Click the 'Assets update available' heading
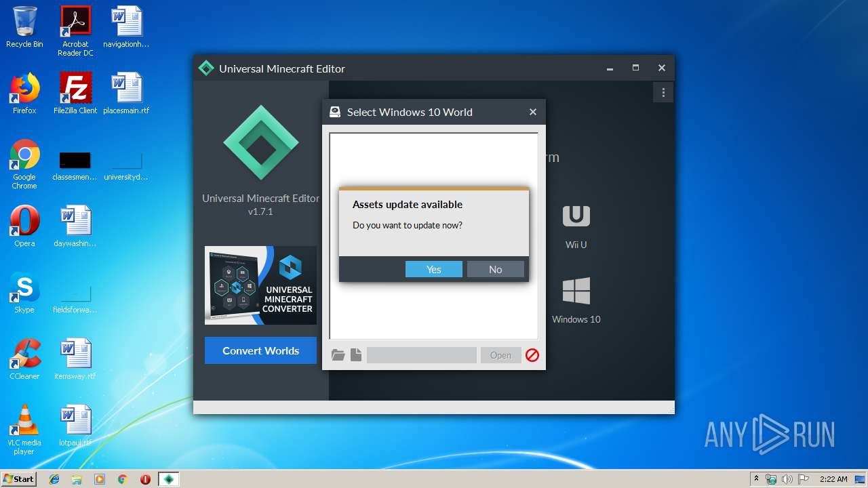Screen dimensions: 868x488 click(408, 204)
